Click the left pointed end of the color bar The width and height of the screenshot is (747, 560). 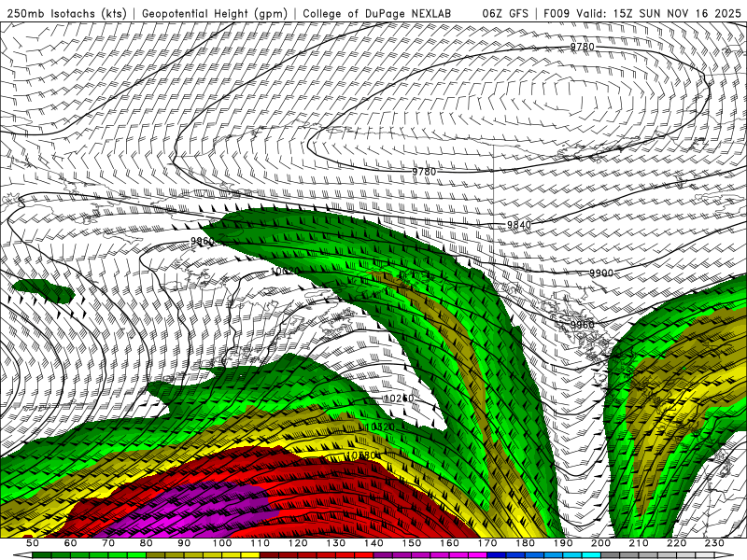click(x=22, y=555)
